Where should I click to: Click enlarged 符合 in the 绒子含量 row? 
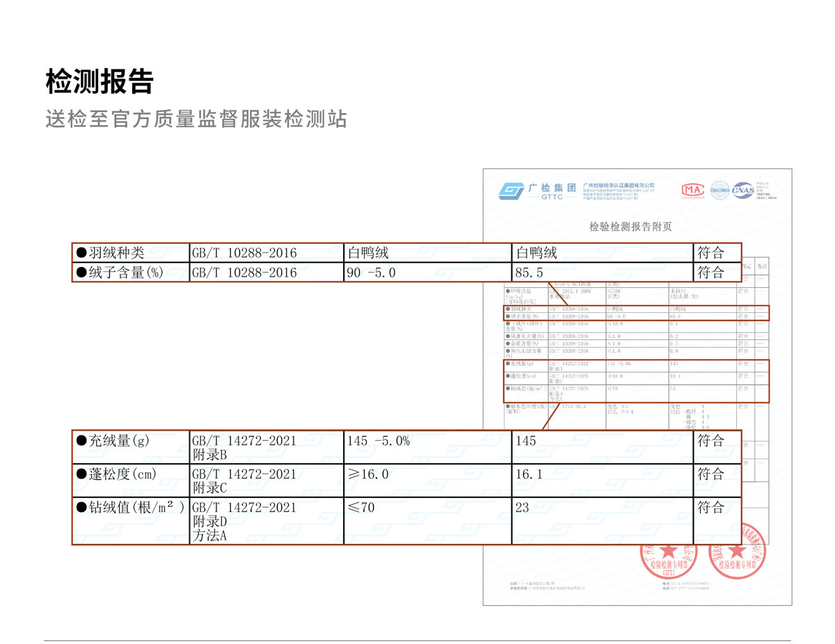717,272
